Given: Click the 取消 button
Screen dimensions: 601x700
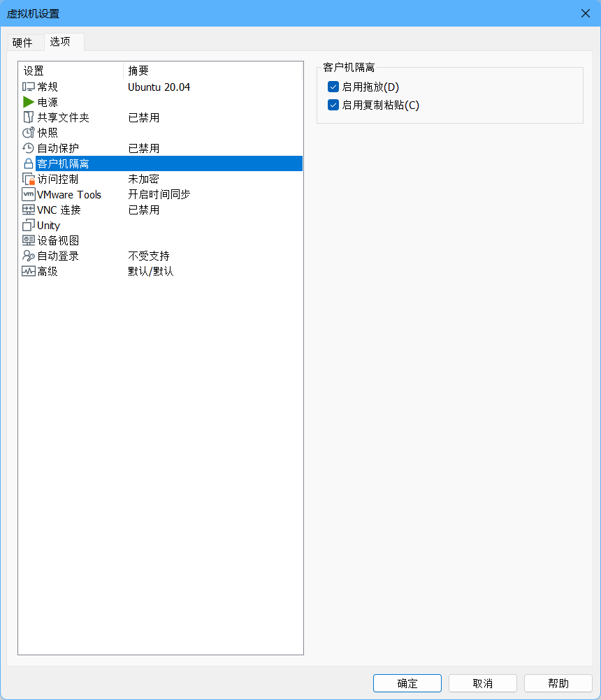Looking at the screenshot, I should click(x=483, y=683).
